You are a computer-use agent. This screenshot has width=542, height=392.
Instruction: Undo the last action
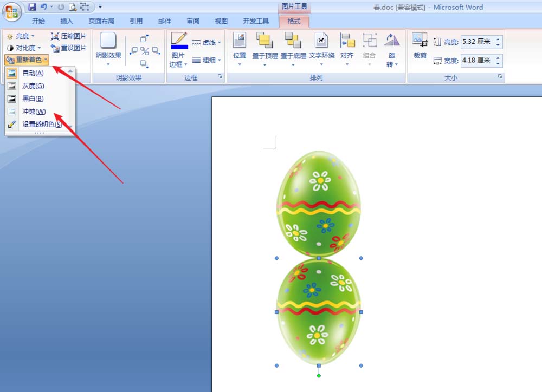[x=43, y=6]
